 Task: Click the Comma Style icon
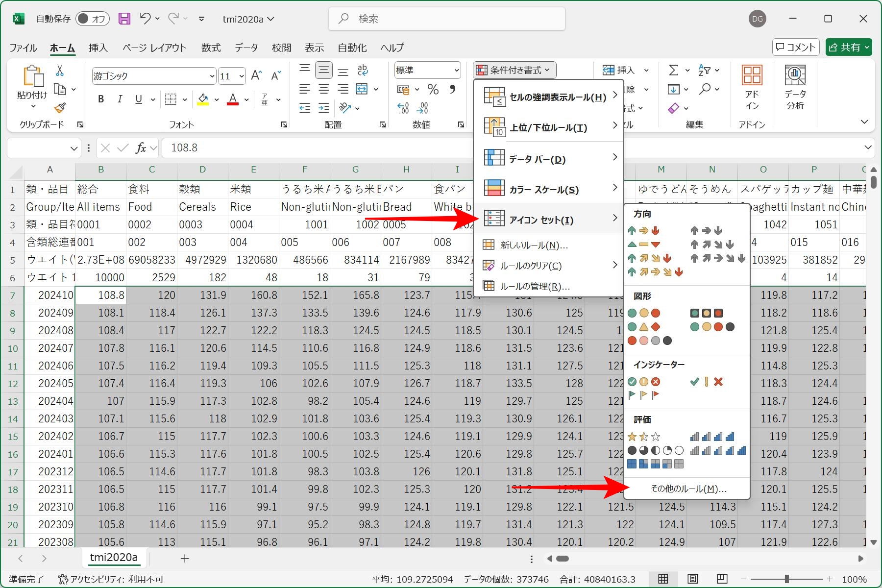tap(452, 89)
